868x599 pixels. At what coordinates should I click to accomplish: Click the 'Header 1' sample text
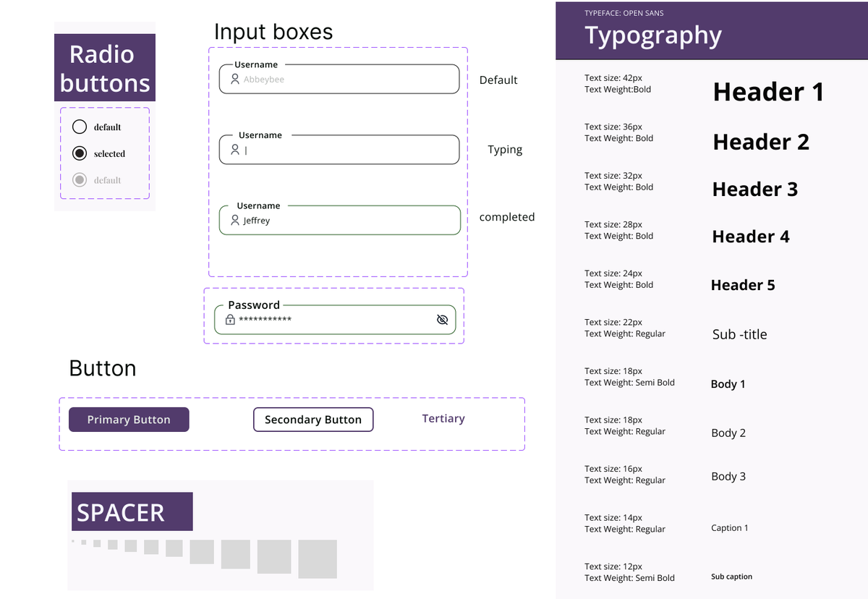[768, 92]
